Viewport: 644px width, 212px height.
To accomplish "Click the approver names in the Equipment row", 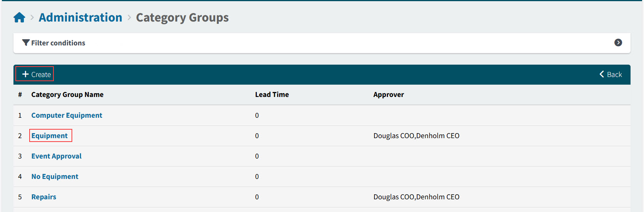I will [x=416, y=136].
